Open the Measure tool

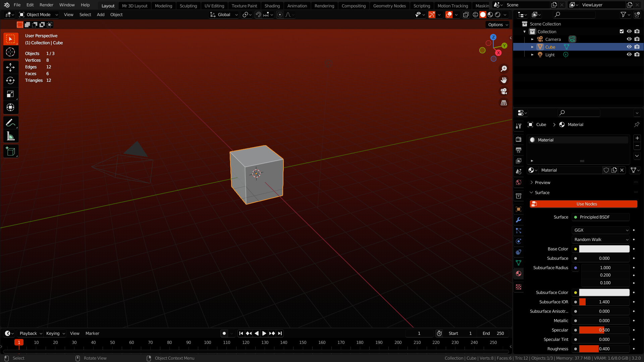pyautogui.click(x=11, y=136)
